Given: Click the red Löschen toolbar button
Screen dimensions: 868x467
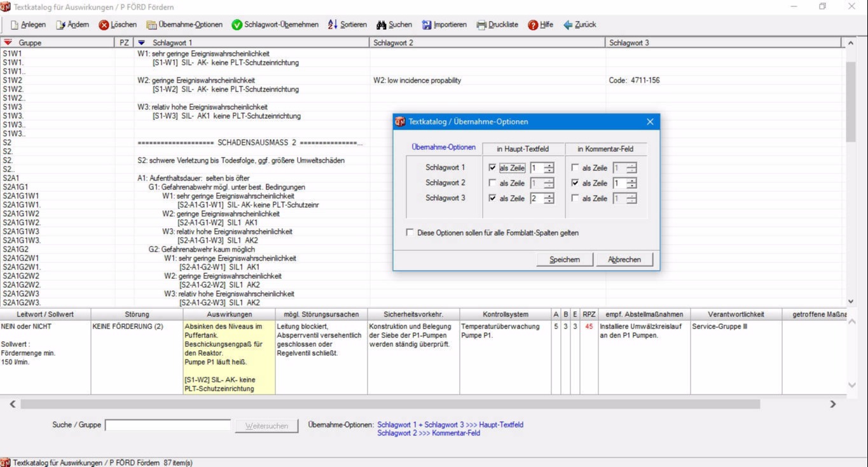Looking at the screenshot, I should tap(118, 25).
